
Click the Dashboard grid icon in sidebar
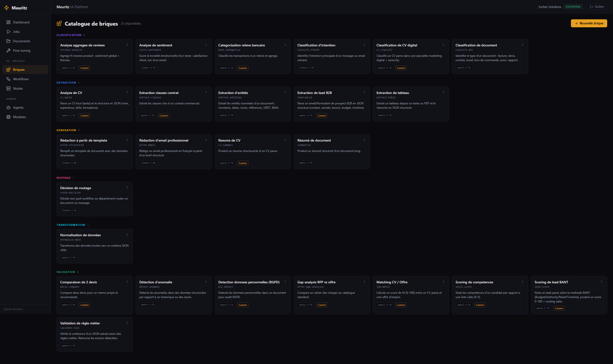tap(8, 22)
